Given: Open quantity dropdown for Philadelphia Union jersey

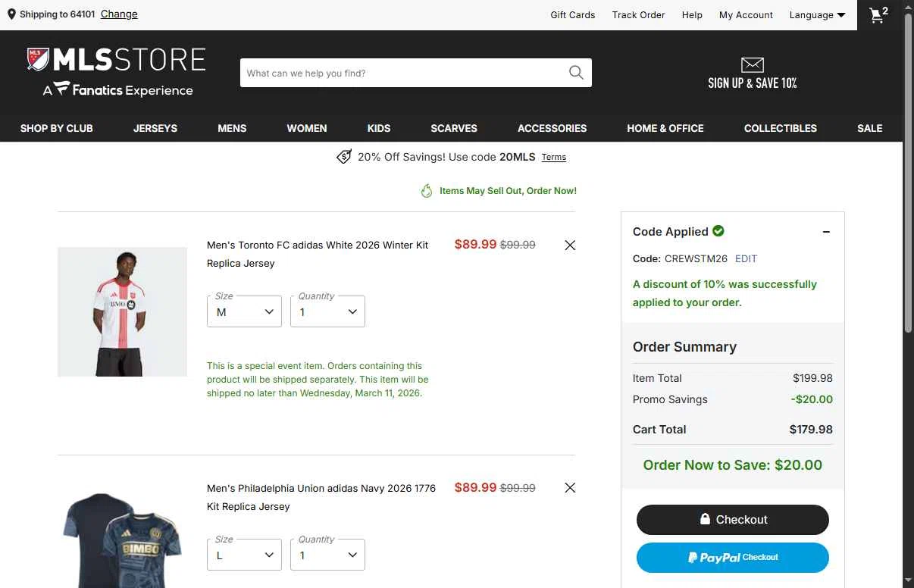Looking at the screenshot, I should [327, 555].
